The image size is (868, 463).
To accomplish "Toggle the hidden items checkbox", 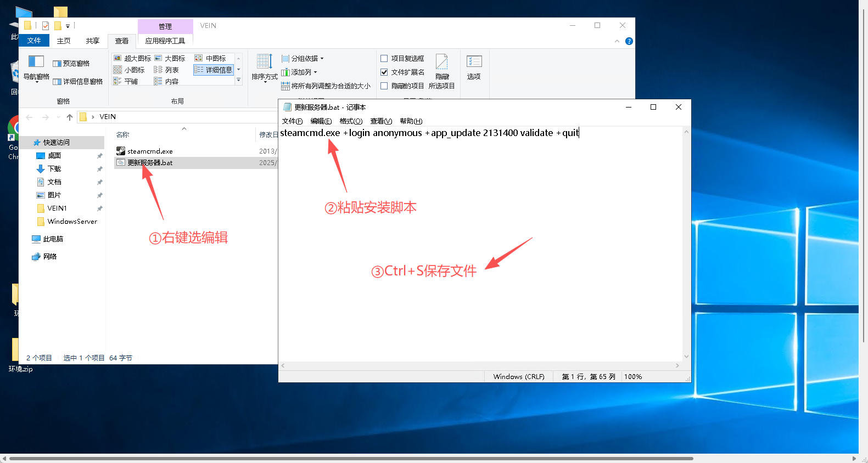I will (384, 86).
